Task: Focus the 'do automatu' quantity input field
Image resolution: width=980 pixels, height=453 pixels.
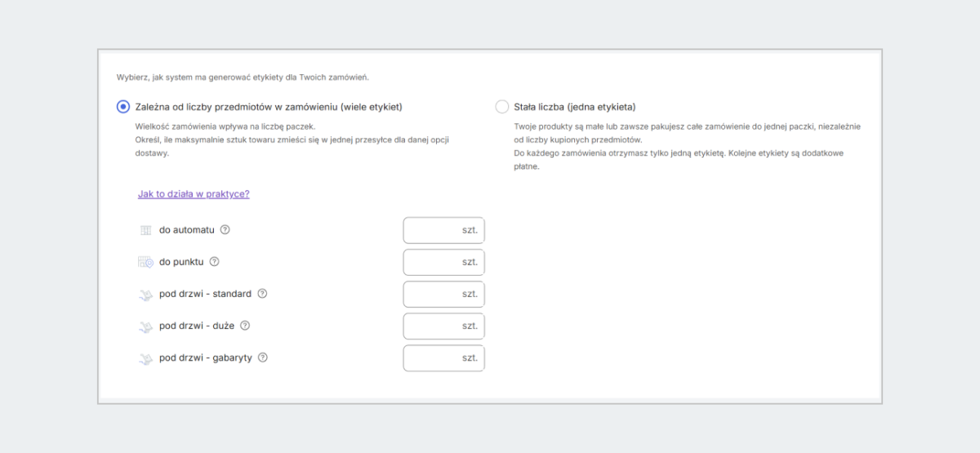Action: pyautogui.click(x=443, y=230)
